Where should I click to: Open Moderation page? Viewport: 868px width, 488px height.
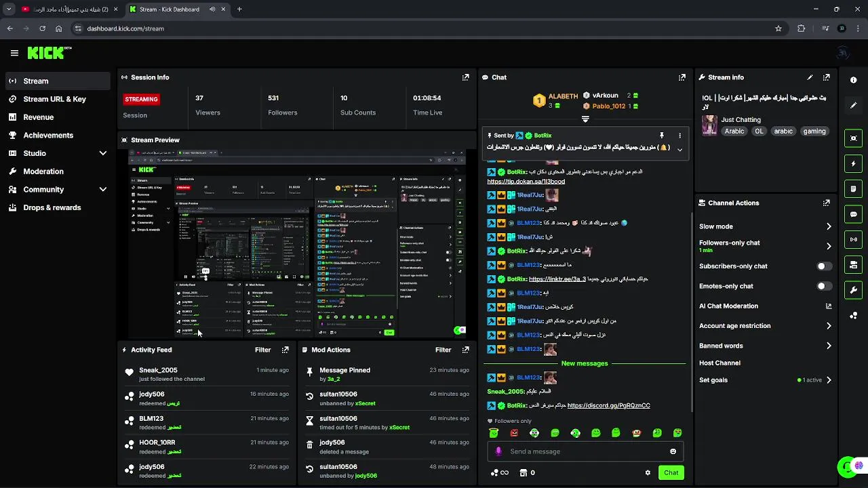[58, 171]
